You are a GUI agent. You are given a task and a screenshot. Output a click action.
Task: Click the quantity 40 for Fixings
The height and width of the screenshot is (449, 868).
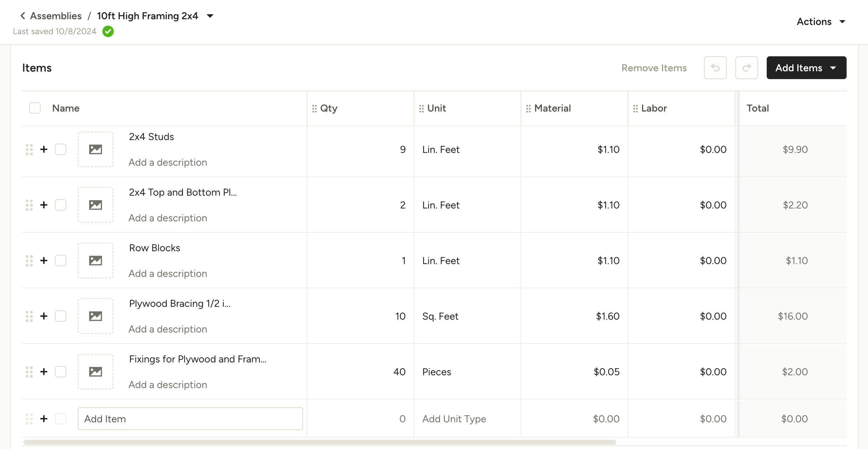tap(399, 372)
